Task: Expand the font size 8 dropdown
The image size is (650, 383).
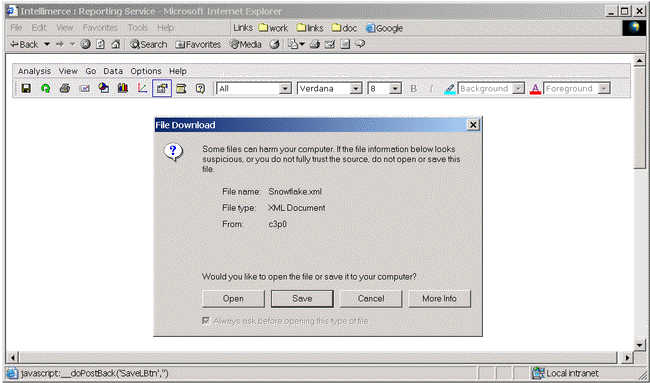Action: click(395, 88)
